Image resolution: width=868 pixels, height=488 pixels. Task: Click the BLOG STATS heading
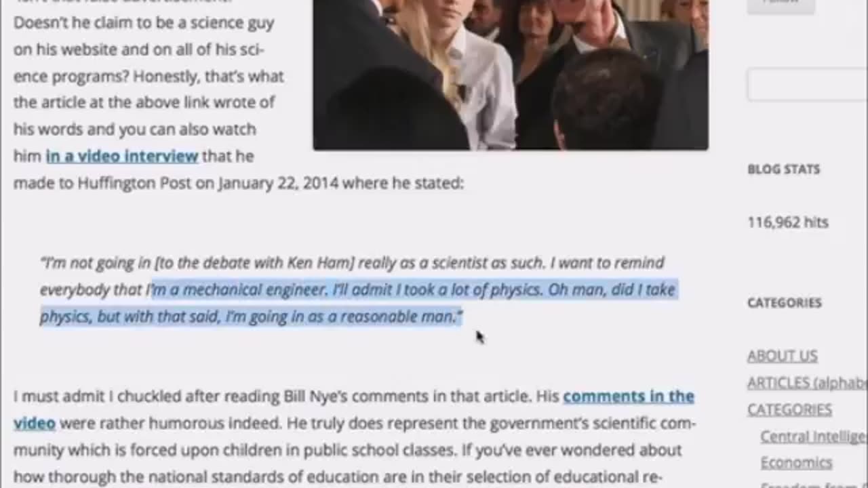(783, 169)
